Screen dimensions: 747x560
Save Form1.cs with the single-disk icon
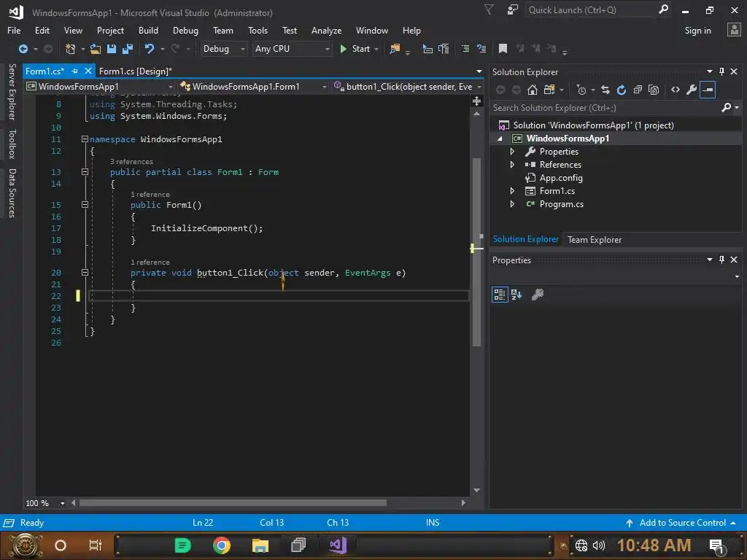[112, 49]
